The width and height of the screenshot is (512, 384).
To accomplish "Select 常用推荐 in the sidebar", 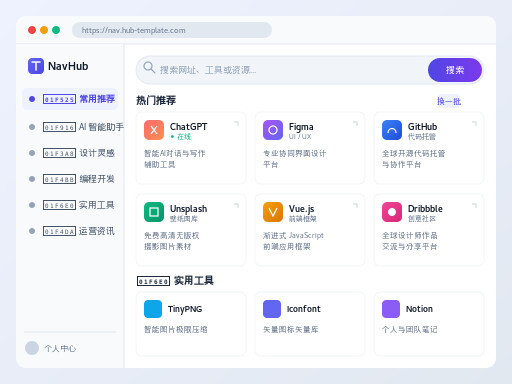I will coord(70,99).
